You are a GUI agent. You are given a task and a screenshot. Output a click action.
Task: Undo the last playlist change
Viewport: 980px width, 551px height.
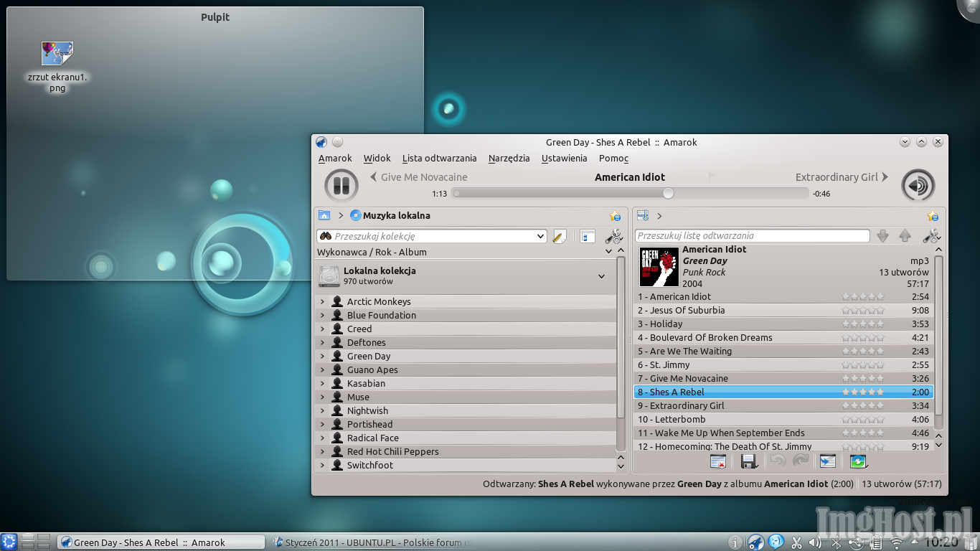tap(778, 461)
